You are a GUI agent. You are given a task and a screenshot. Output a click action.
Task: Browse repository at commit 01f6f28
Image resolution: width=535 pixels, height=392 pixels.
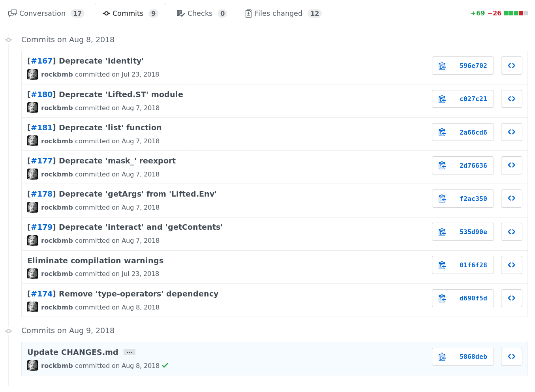tap(511, 265)
